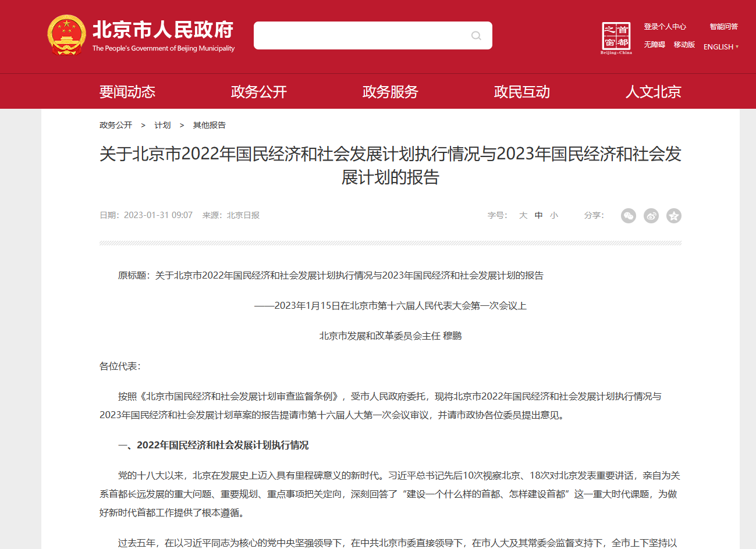
Task: Set font size to 中 (medium)
Action: pos(539,215)
